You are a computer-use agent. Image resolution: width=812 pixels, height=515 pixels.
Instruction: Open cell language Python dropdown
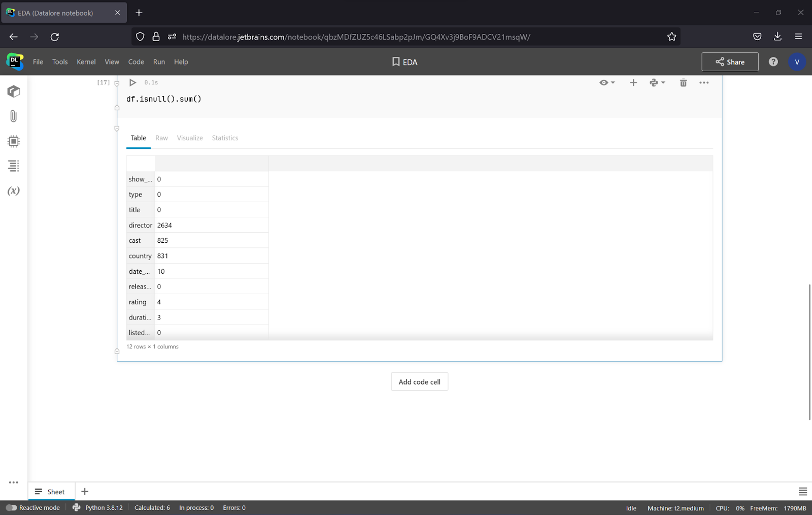[x=657, y=82]
